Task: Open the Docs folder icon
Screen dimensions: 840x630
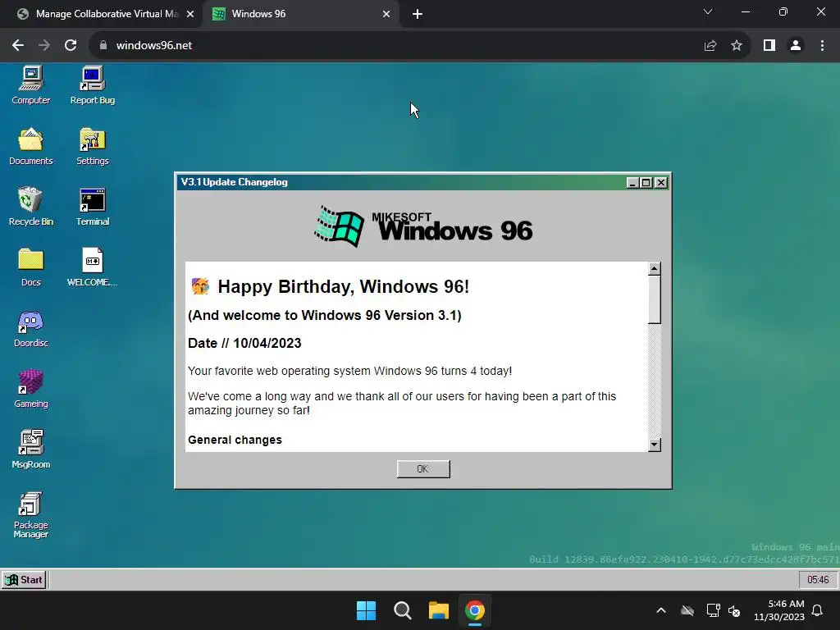Action: [31, 267]
